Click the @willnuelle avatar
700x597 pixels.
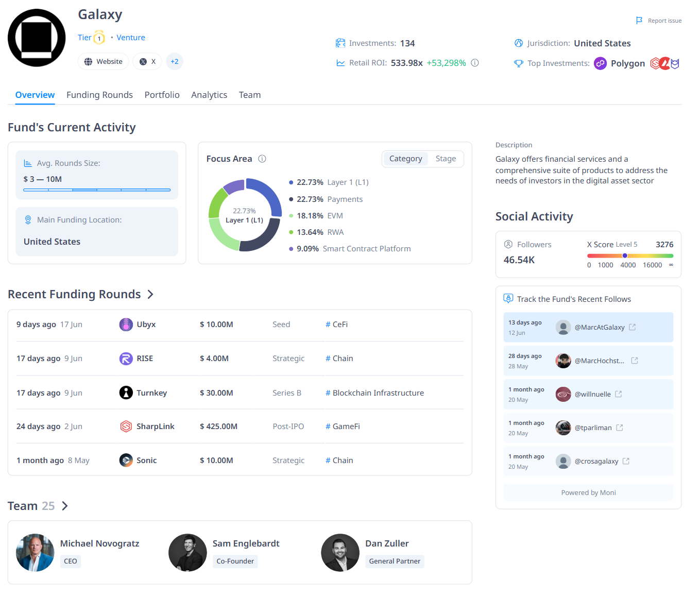563,394
